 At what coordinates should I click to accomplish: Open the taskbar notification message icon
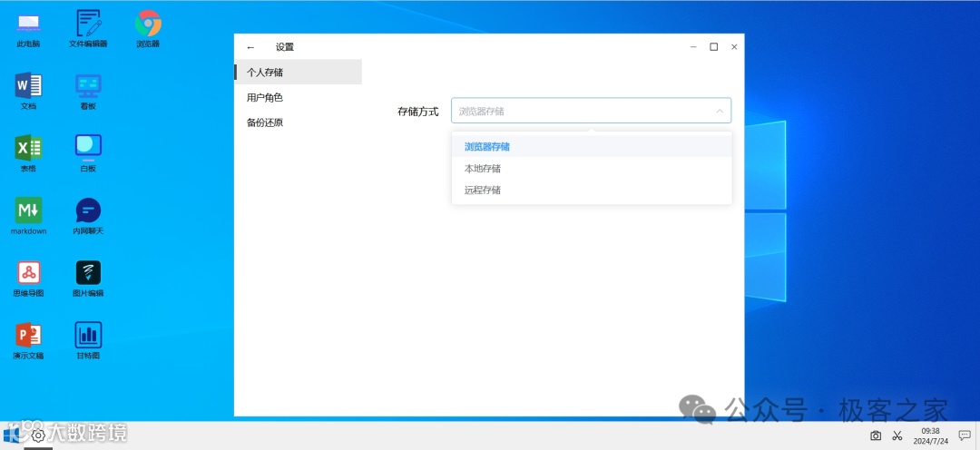[965, 435]
